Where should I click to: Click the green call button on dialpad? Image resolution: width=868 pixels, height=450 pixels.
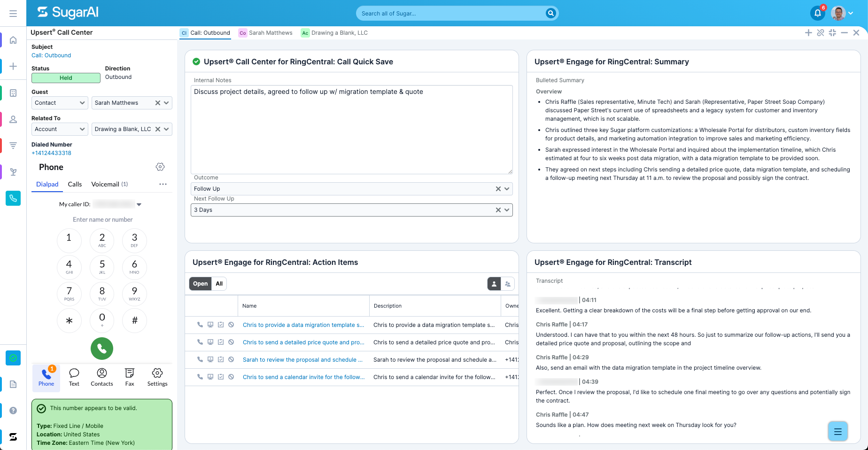pyautogui.click(x=102, y=349)
